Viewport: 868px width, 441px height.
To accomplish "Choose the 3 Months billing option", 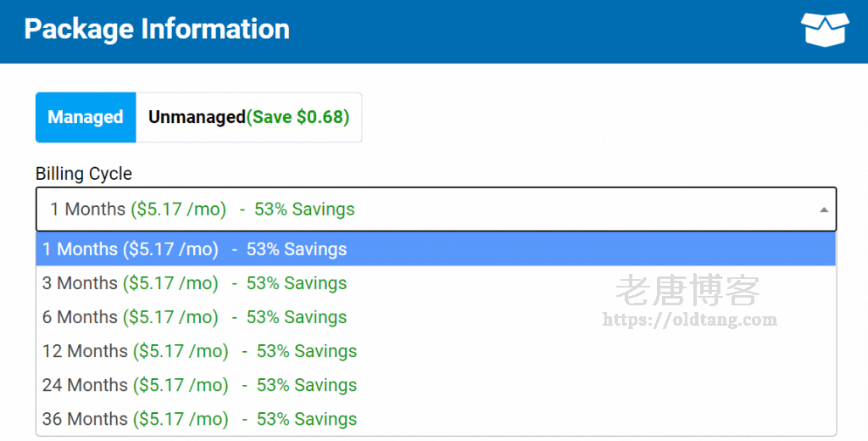I will pos(195,283).
